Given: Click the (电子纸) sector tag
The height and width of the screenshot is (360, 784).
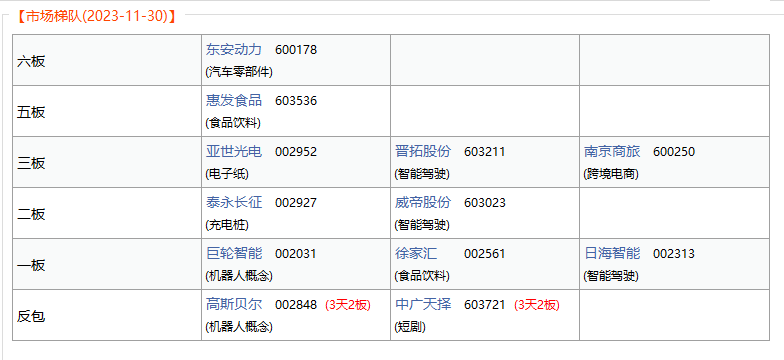Looking at the screenshot, I should coord(226,174).
